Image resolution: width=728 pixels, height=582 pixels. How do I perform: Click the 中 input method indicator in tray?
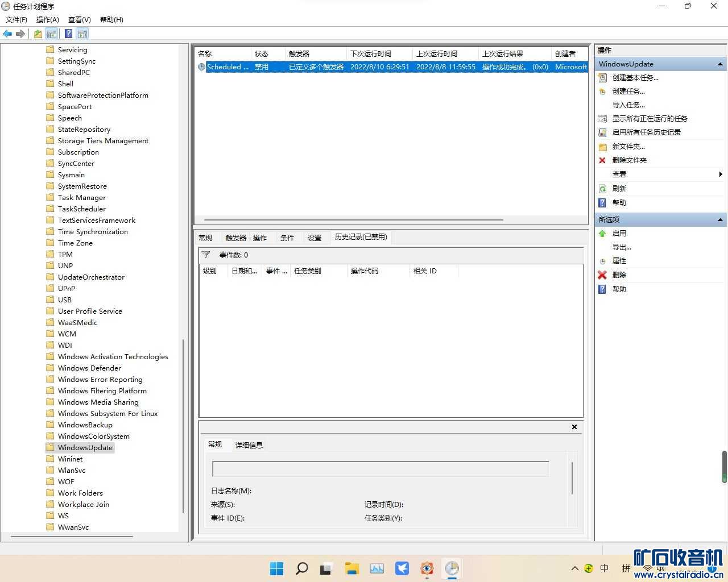(604, 568)
